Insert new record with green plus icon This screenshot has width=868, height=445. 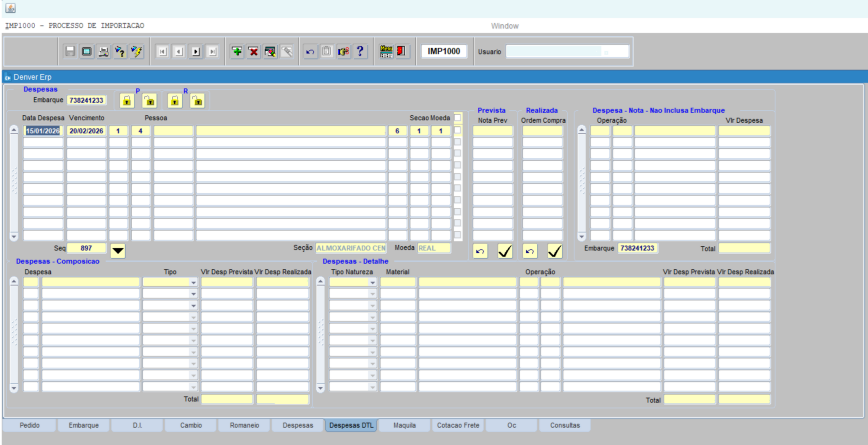[237, 51]
